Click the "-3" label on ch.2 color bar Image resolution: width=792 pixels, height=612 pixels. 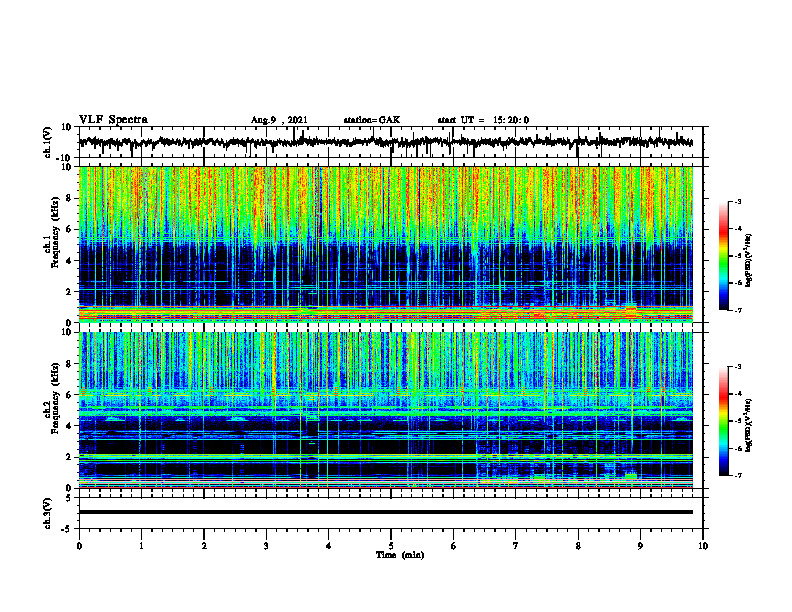738,367
